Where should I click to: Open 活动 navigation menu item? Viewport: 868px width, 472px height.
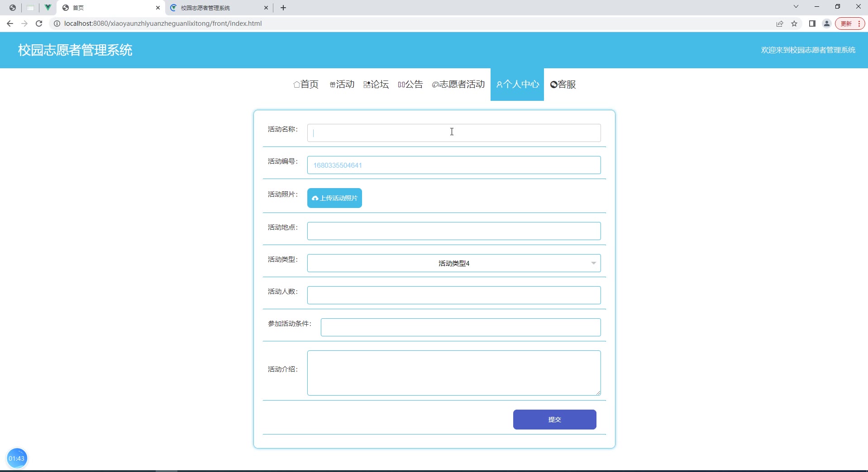tap(342, 84)
